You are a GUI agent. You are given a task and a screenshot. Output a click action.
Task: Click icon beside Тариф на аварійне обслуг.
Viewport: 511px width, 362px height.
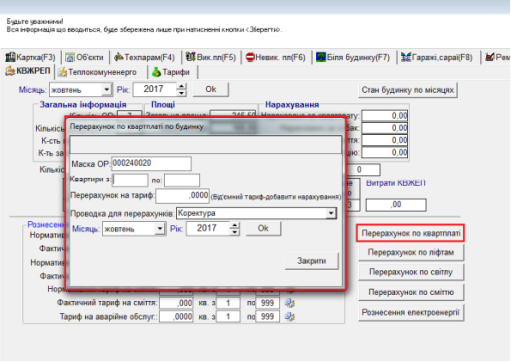pyautogui.click(x=290, y=316)
